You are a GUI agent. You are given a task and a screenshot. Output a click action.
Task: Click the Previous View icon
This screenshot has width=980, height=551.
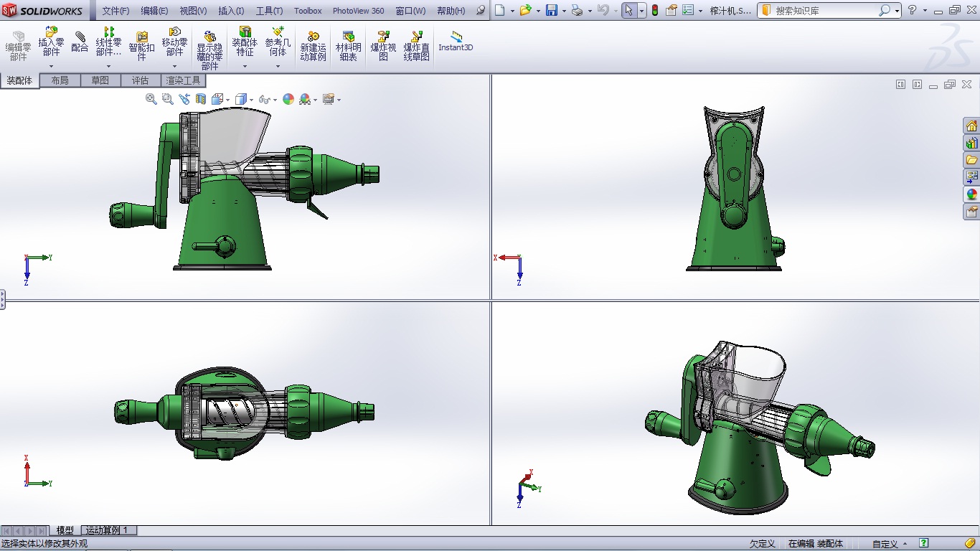184,99
